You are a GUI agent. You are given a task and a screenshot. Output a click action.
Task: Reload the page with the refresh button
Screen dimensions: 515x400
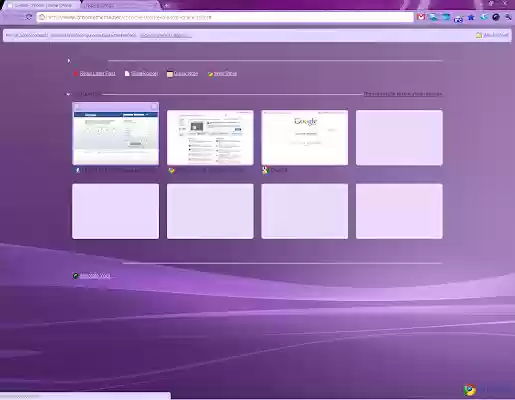[x=29, y=17]
